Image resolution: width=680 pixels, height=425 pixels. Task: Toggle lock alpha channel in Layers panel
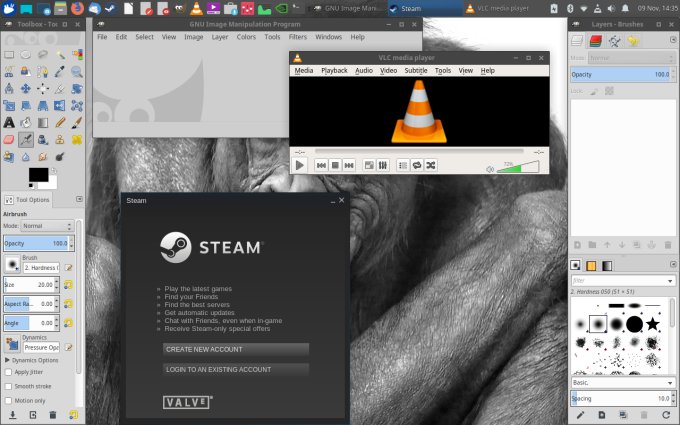[609, 91]
